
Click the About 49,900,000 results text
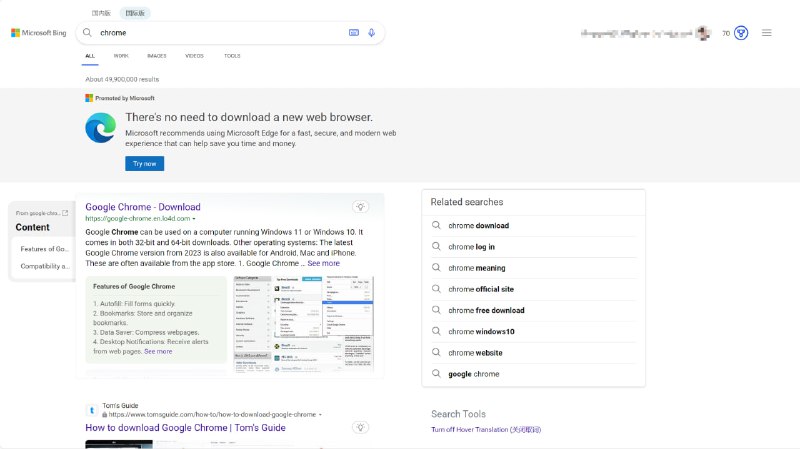coord(122,79)
